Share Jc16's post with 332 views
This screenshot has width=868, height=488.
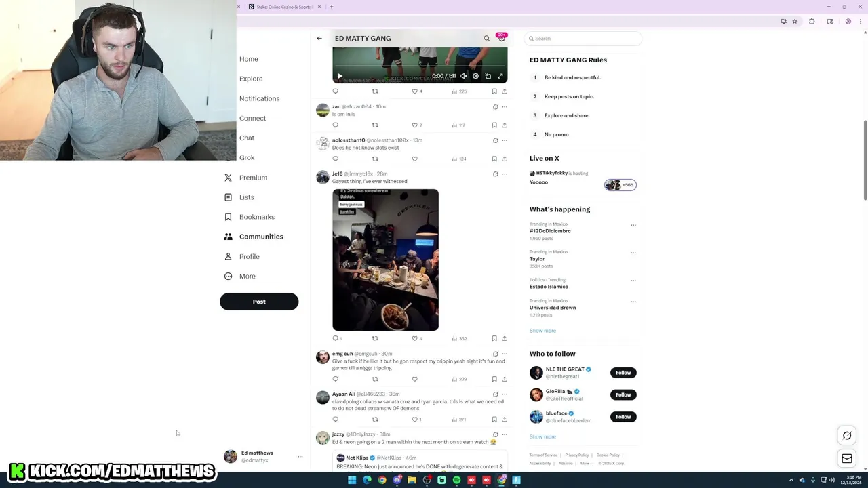click(x=505, y=338)
